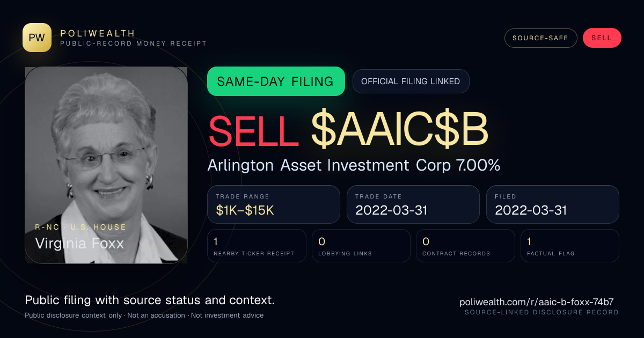Screen dimensions: 644x338
Task: Click the R-NC U.S. House label
Action: 80,227
